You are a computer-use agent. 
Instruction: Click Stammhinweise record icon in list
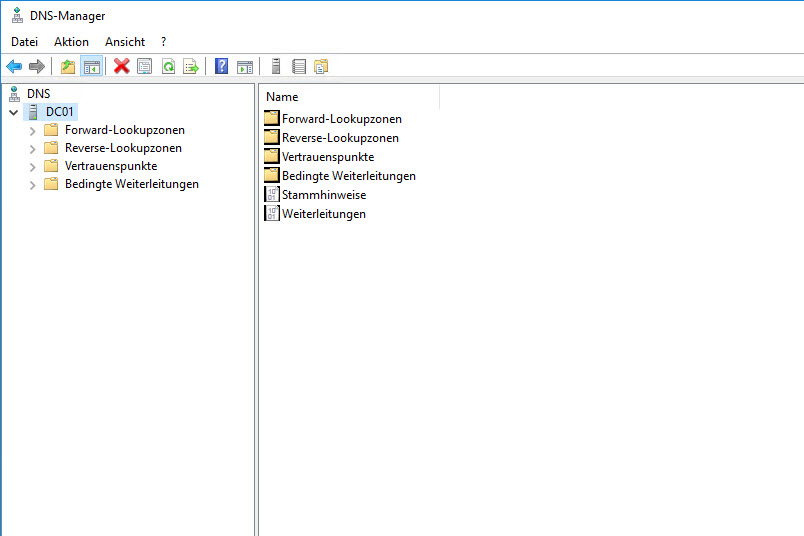pyautogui.click(x=272, y=194)
